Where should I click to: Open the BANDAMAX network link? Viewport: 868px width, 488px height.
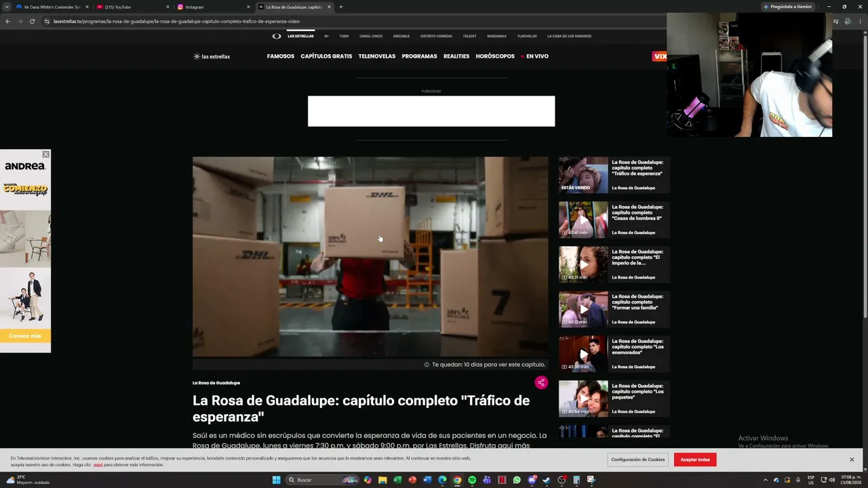pyautogui.click(x=496, y=36)
